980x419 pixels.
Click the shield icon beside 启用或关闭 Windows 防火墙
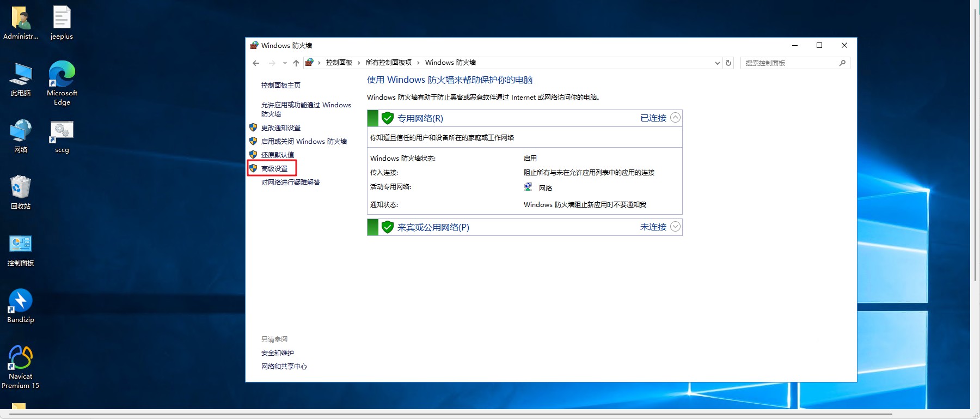[253, 141]
